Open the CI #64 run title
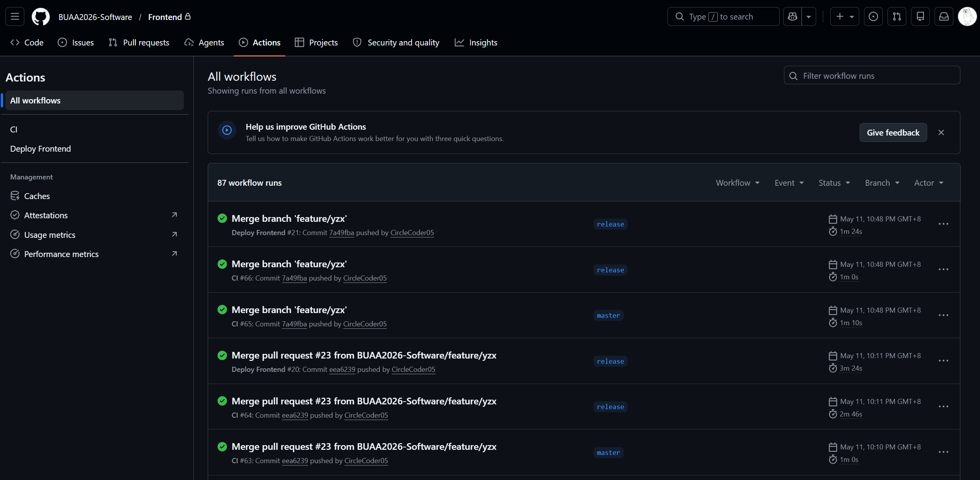The image size is (980, 480). pos(364,401)
